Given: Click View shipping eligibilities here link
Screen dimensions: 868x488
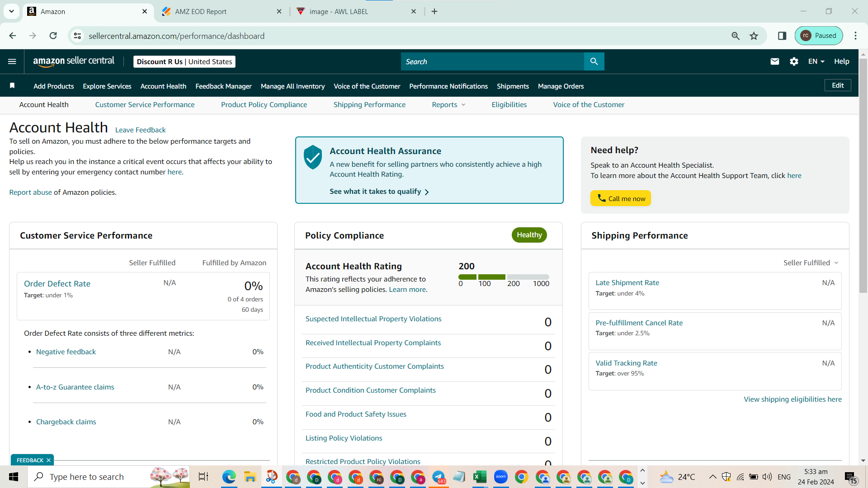Looking at the screenshot, I should point(793,399).
